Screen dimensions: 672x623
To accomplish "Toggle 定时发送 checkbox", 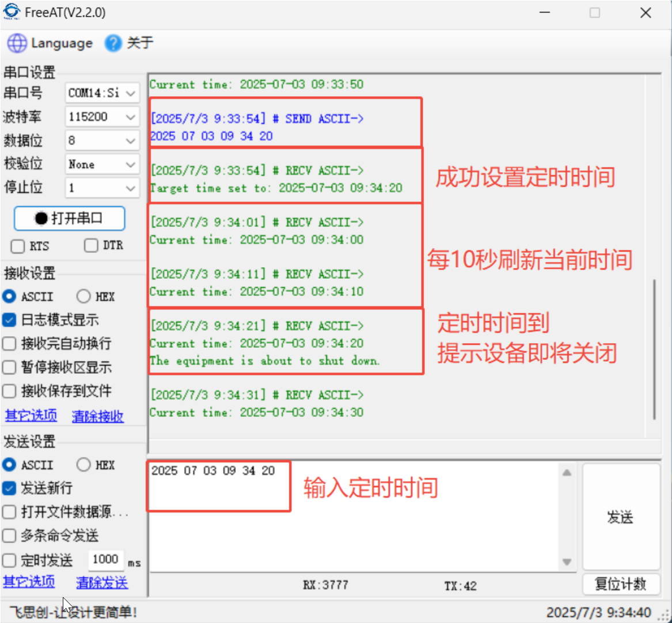I will (x=9, y=560).
